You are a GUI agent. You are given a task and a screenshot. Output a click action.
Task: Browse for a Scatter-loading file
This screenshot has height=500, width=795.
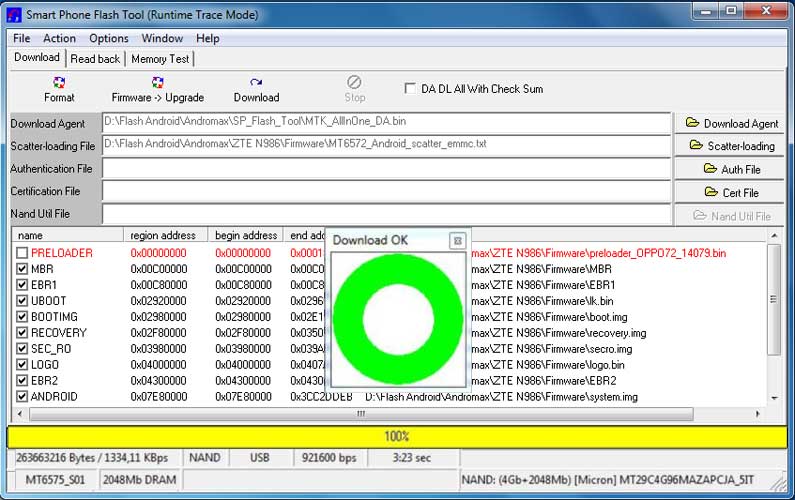[x=730, y=146]
